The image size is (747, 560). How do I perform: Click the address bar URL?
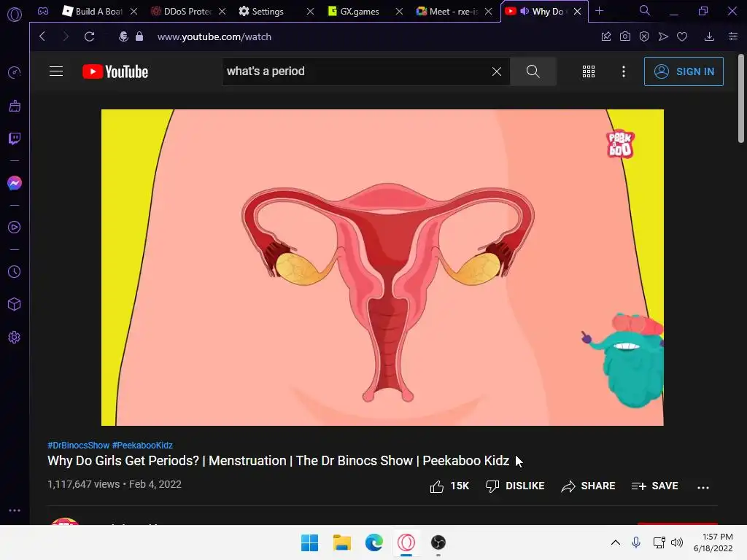214,36
